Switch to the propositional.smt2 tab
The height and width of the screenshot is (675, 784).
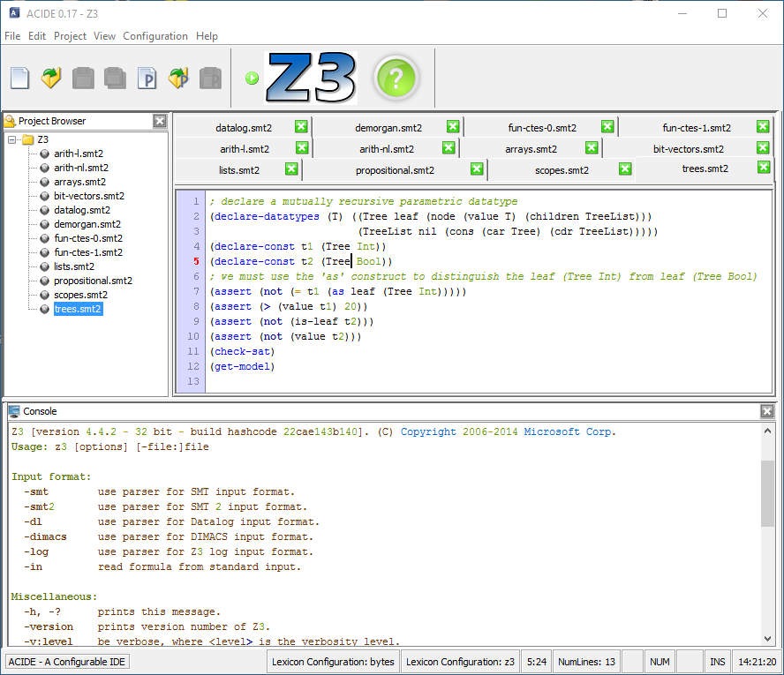tap(395, 170)
